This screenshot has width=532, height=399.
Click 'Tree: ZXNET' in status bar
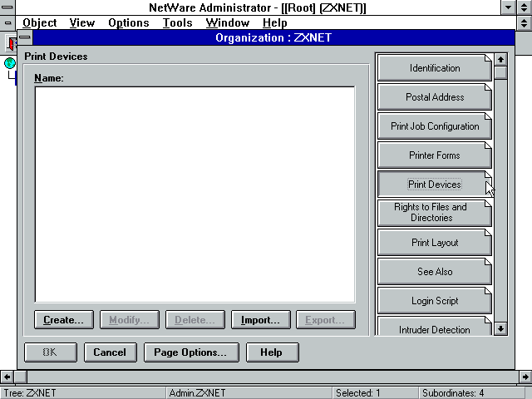pos(30,393)
